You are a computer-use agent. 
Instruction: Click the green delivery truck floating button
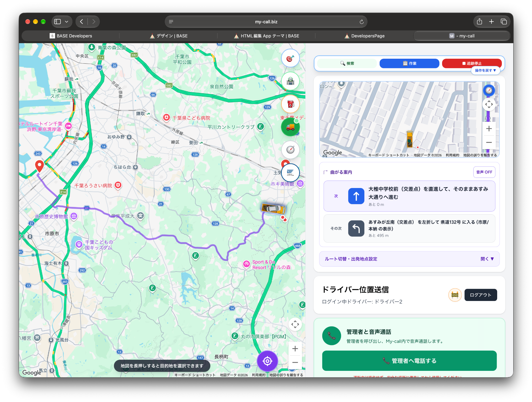pyautogui.click(x=290, y=127)
